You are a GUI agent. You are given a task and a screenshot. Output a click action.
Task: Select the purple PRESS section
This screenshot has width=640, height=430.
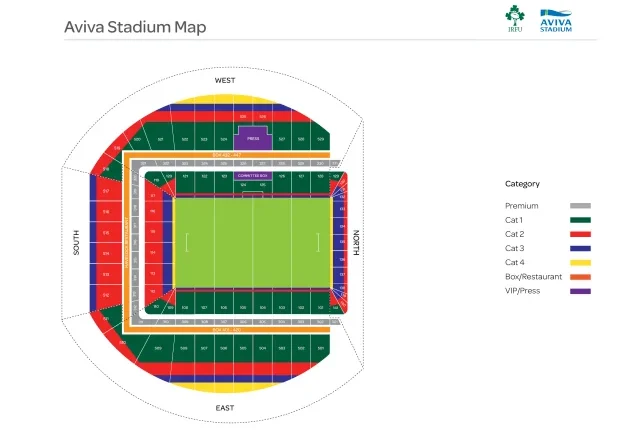[253, 138]
